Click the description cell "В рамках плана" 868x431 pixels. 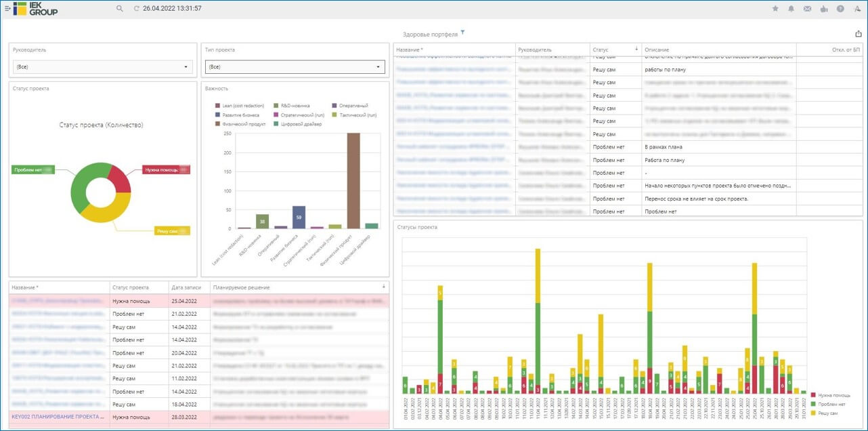point(719,147)
